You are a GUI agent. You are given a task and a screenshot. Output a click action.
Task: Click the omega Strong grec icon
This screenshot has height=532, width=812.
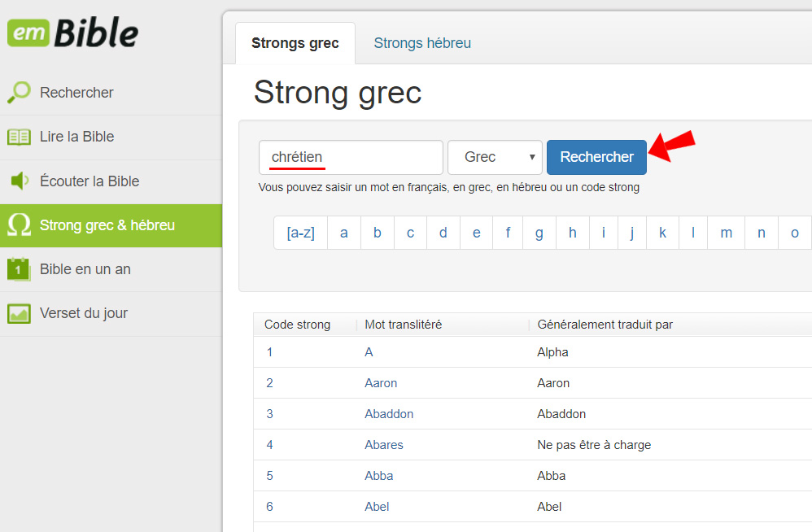coord(19,225)
